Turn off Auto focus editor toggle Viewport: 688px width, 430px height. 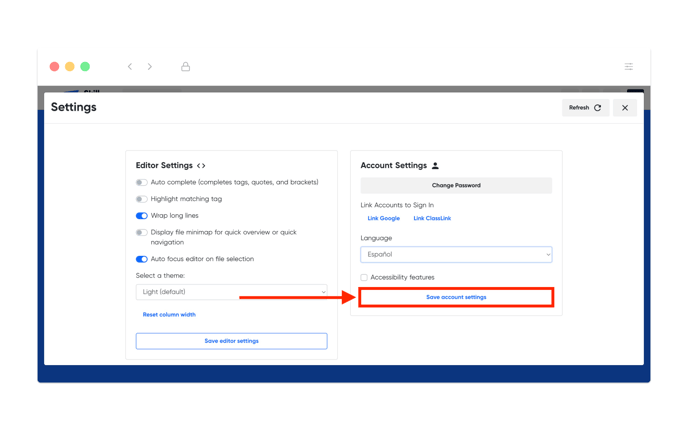[141, 259]
